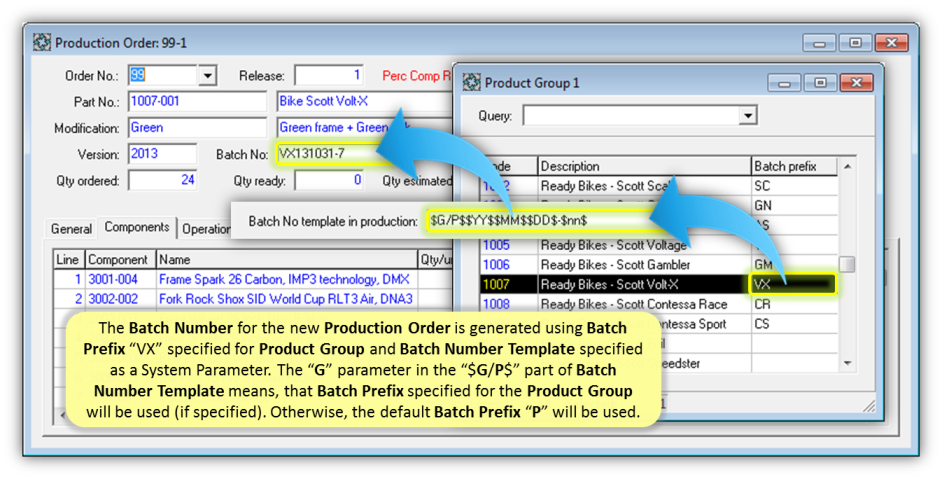Maximize the Product Group 1 window

coord(820,83)
